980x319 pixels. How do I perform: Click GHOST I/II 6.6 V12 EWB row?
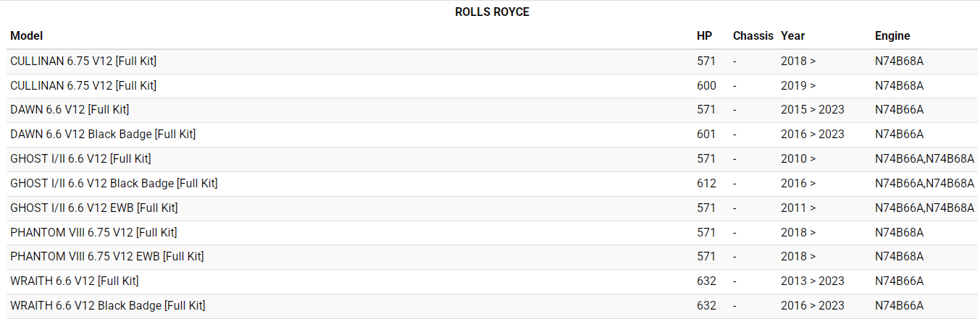point(94,208)
